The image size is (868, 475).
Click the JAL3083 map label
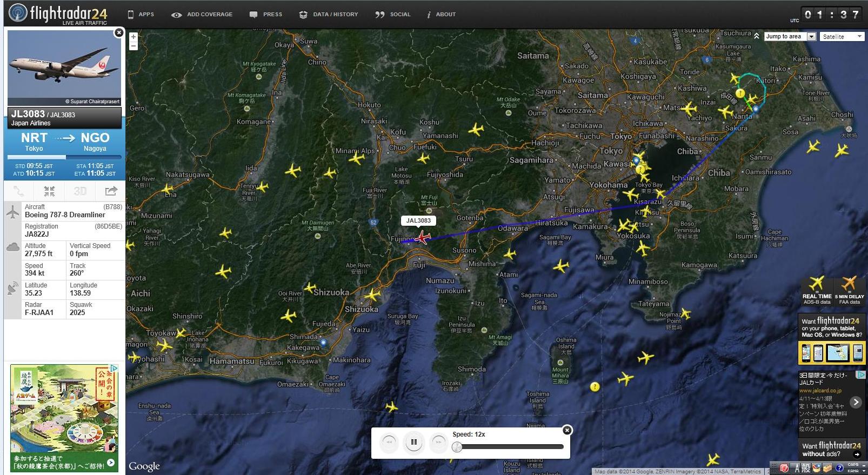point(418,220)
